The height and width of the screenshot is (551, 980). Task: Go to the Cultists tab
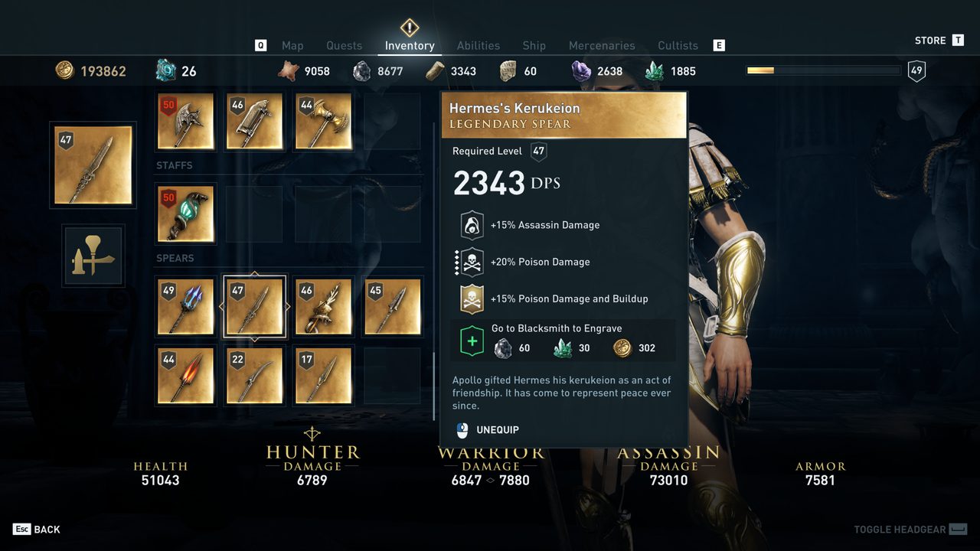(x=678, y=46)
